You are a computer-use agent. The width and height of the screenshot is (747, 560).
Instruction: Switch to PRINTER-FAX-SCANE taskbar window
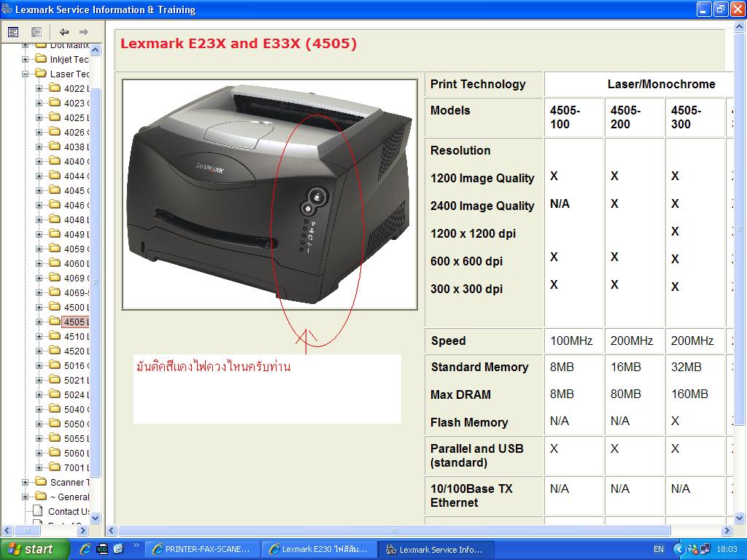point(202,550)
